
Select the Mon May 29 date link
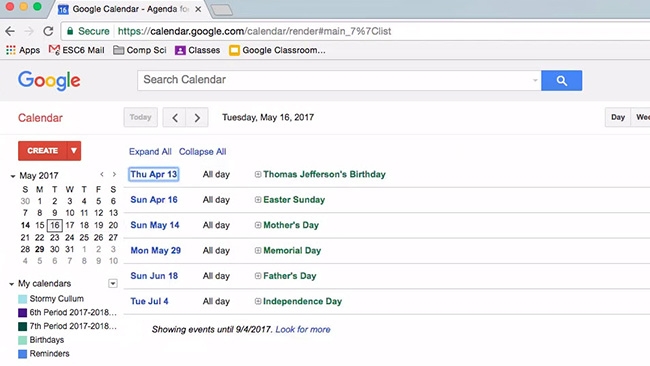(155, 250)
